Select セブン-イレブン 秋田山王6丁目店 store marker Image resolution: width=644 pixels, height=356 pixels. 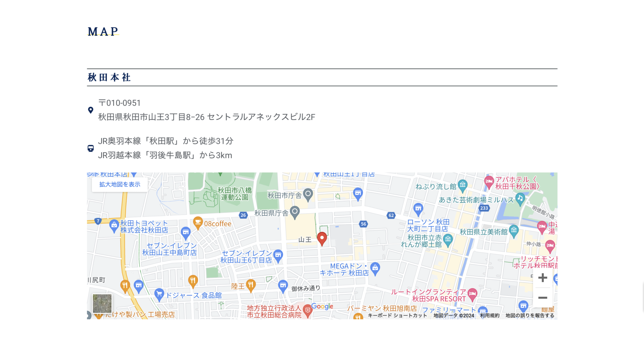[x=278, y=256]
